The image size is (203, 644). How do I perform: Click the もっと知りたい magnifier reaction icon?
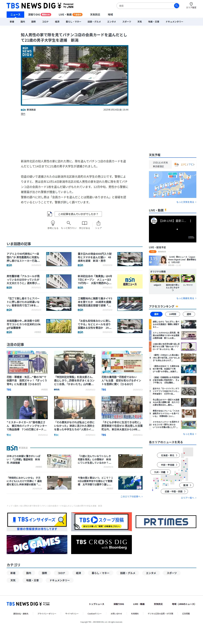(69, 223)
